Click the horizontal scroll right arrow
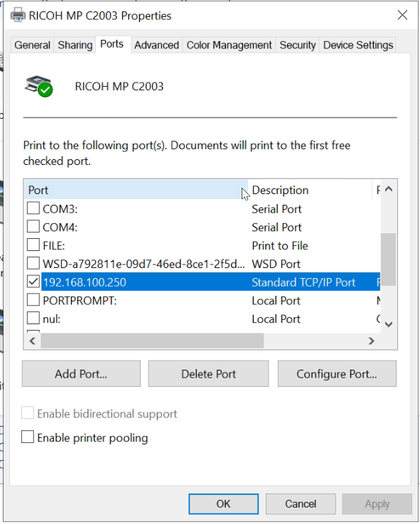Image resolution: width=420 pixels, height=524 pixels. point(371,341)
